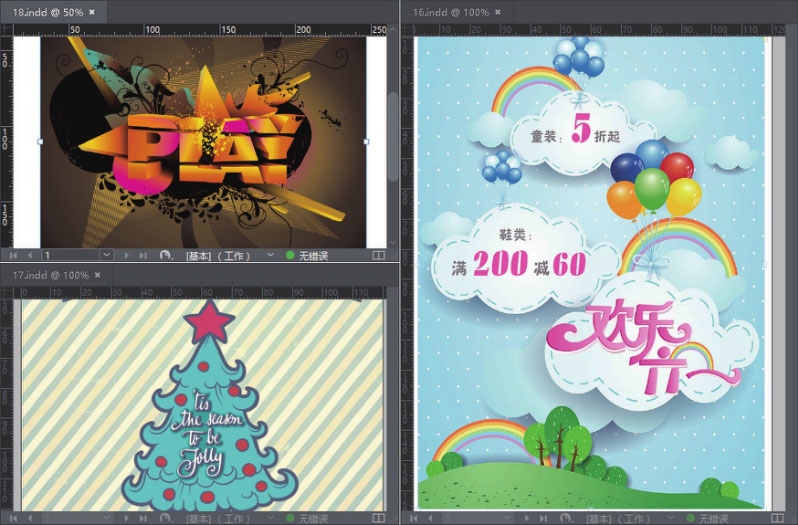This screenshot has height=525, width=798.
Task: Go to next page in 18.indd window
Action: [126, 256]
